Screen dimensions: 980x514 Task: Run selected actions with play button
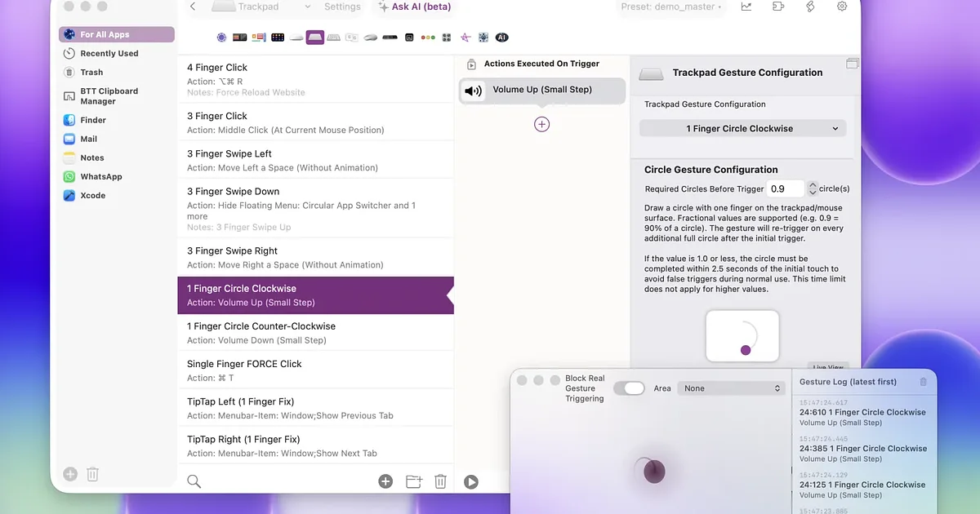[x=471, y=481]
